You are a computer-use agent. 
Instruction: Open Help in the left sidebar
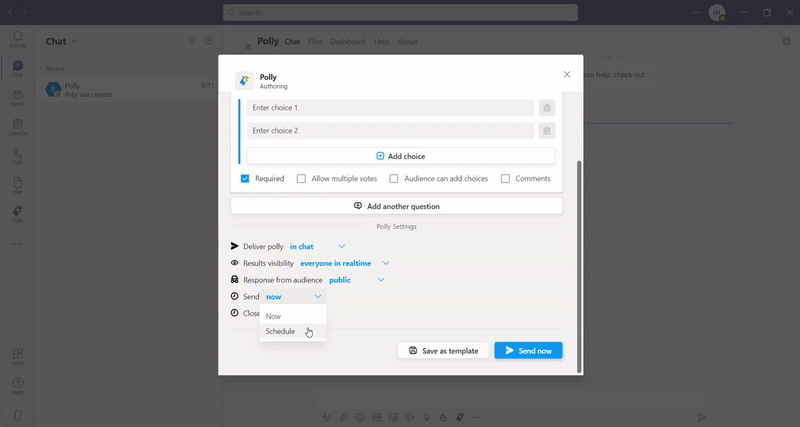tap(17, 384)
